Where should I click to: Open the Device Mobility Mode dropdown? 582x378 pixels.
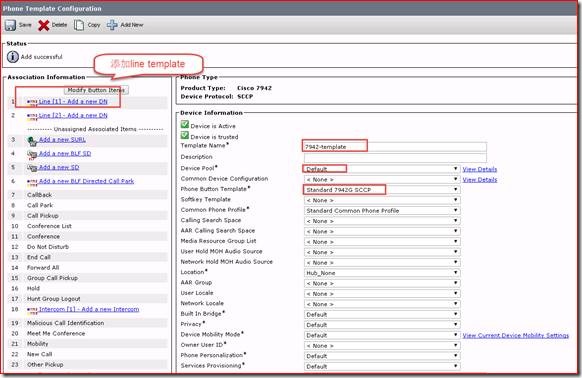[x=382, y=335]
